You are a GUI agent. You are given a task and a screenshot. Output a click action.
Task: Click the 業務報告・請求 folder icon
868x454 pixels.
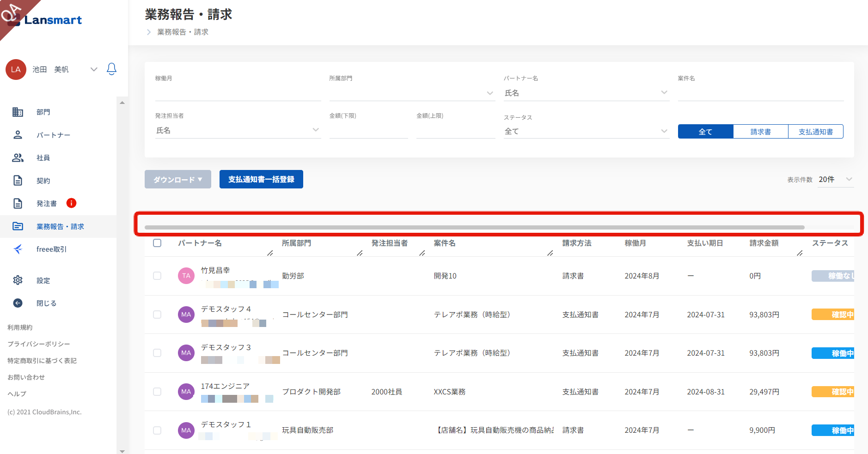[x=18, y=226]
